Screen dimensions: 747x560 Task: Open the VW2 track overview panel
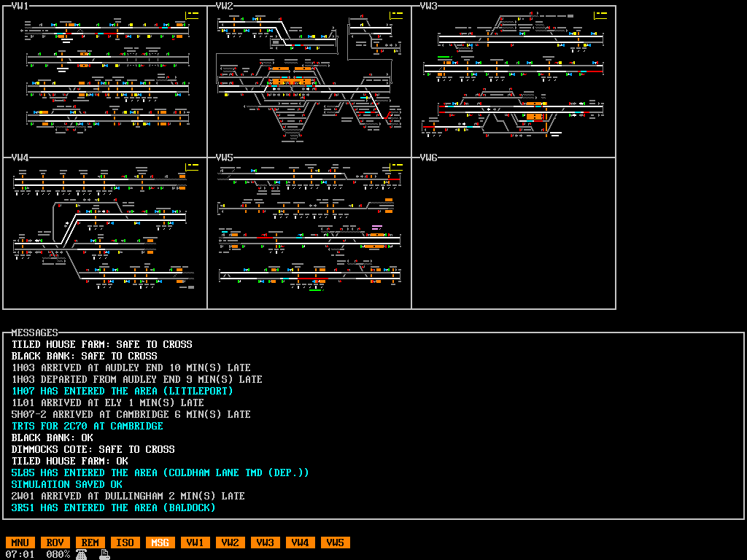(309, 82)
